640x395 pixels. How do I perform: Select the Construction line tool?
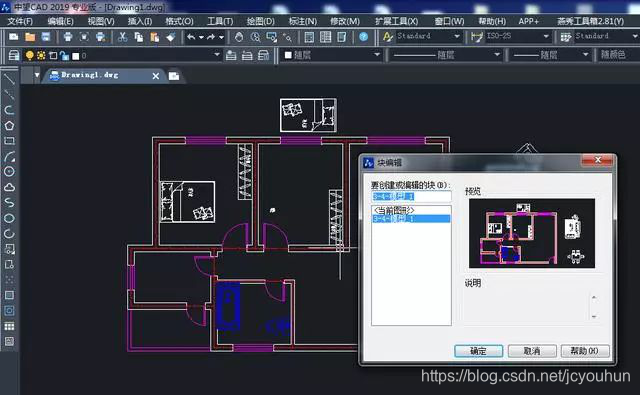point(9,95)
